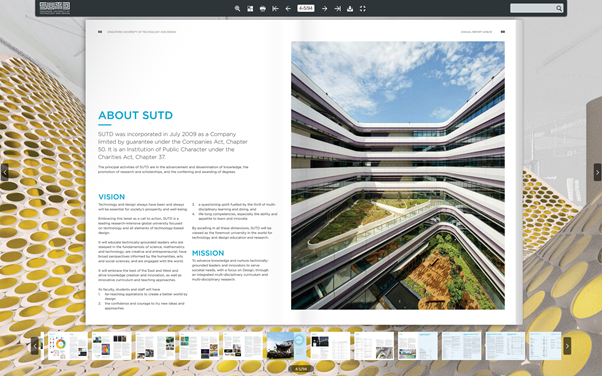602x376 pixels.
Task: Click the page indicator below thumbnail strip
Action: coord(301,369)
